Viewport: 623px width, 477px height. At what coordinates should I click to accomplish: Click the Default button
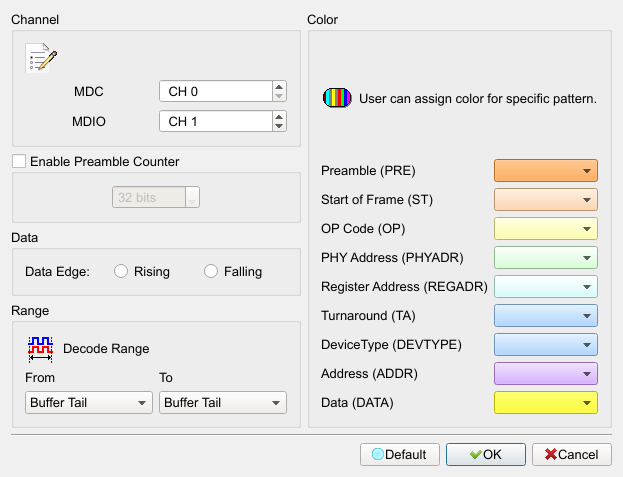pyautogui.click(x=400, y=454)
